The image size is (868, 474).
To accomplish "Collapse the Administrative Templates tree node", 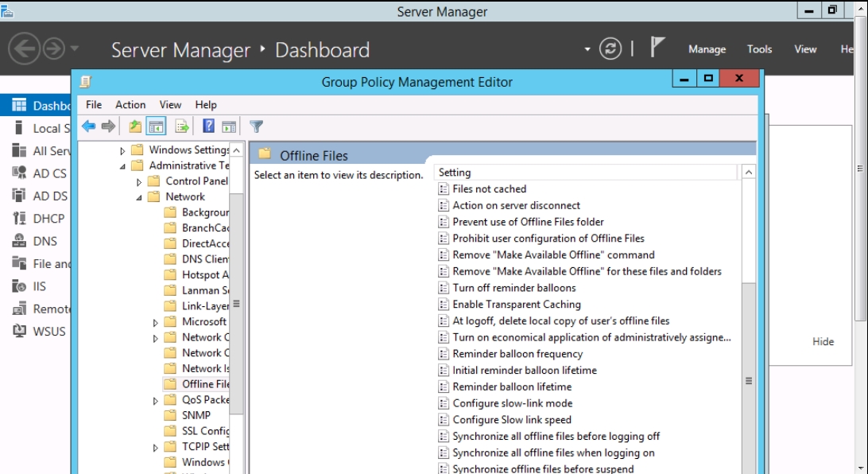I will pyautogui.click(x=122, y=166).
